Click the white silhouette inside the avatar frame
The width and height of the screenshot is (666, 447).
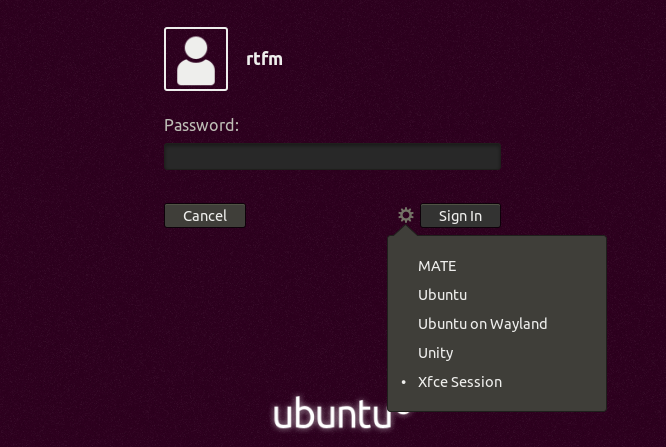click(196, 62)
